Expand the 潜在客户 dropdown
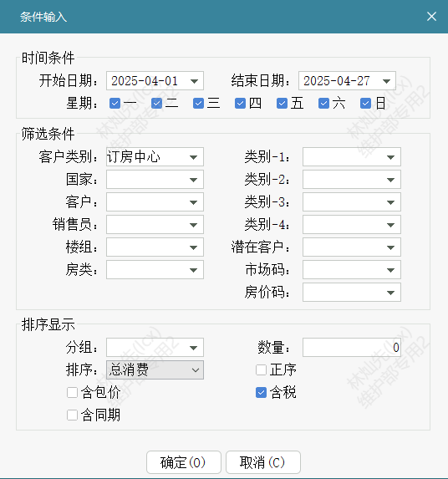This screenshot has height=479, width=448. [390, 247]
